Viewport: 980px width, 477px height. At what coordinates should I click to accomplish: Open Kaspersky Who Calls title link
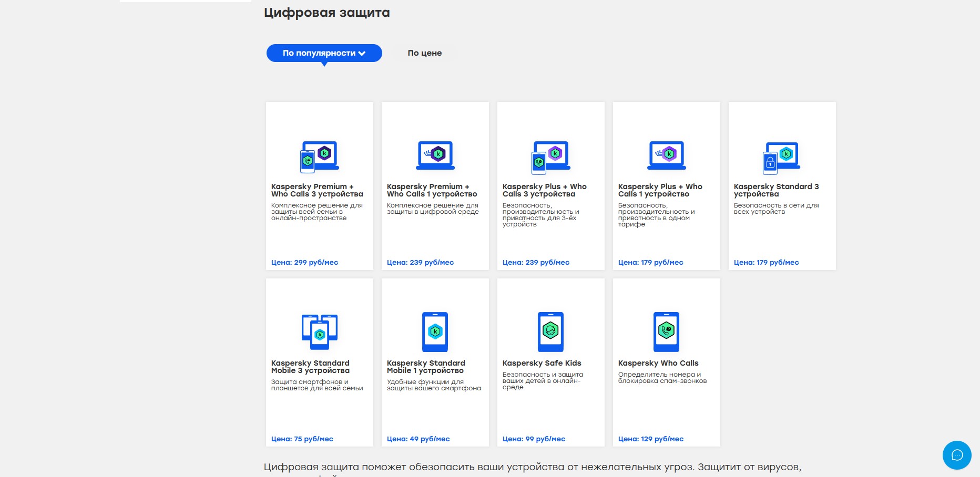point(658,363)
